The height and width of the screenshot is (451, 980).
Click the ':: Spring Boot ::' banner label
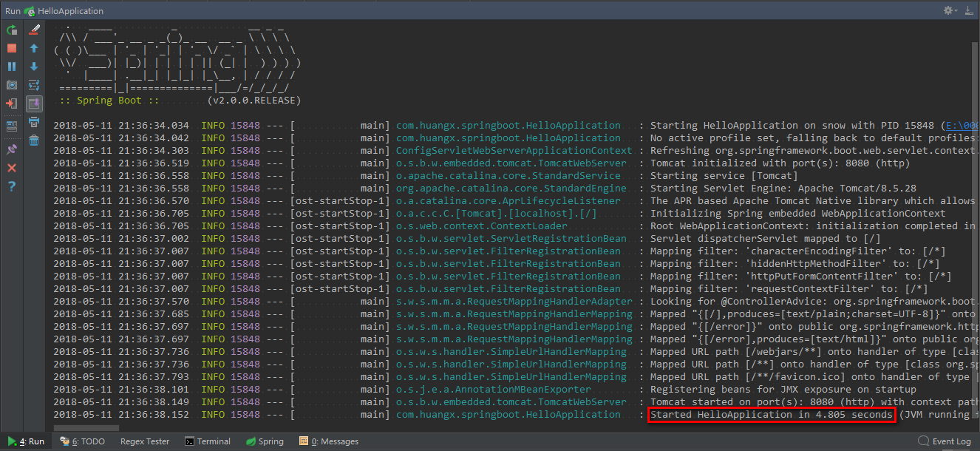pyautogui.click(x=109, y=101)
